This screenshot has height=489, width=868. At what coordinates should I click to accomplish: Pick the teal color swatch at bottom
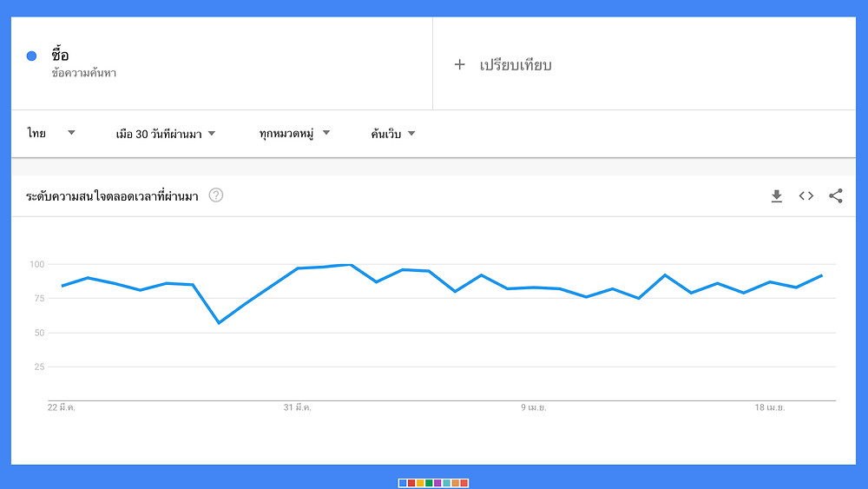(447, 483)
